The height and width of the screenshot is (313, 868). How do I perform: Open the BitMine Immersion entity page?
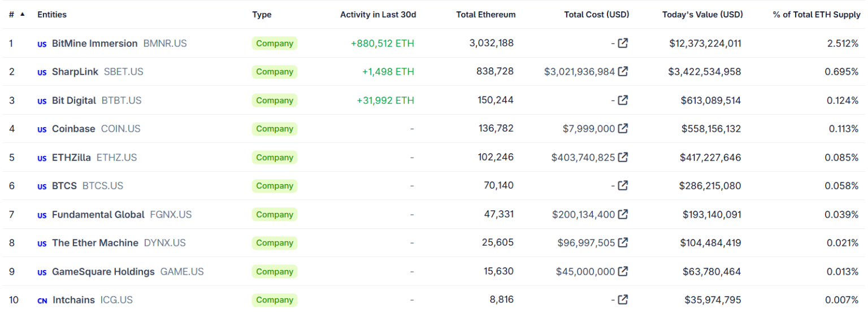94,44
